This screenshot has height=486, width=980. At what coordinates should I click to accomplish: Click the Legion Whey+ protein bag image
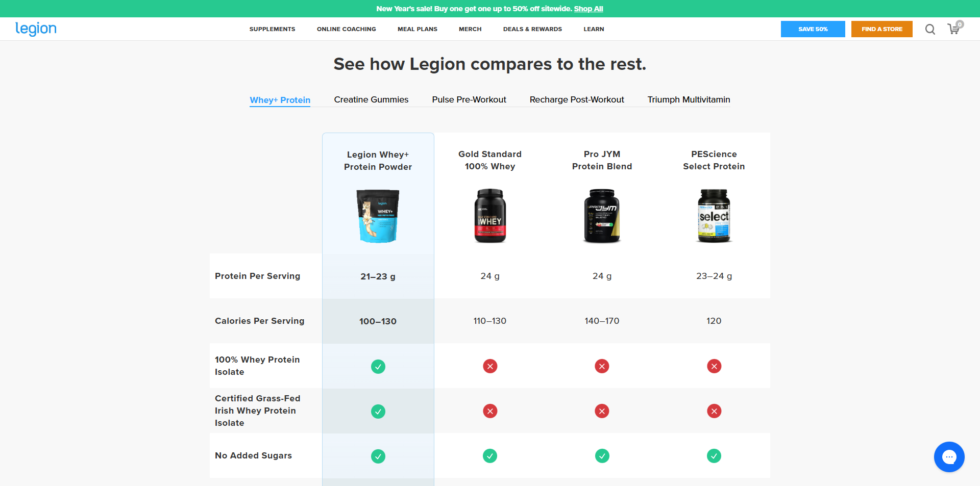pyautogui.click(x=378, y=216)
